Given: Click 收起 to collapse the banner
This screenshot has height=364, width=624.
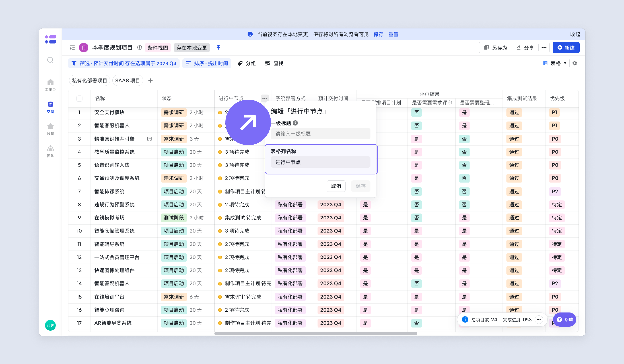Looking at the screenshot, I should pyautogui.click(x=575, y=34).
